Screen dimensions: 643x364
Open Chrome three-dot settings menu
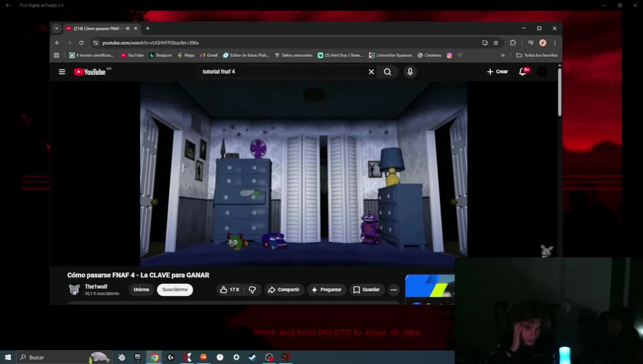(555, 43)
